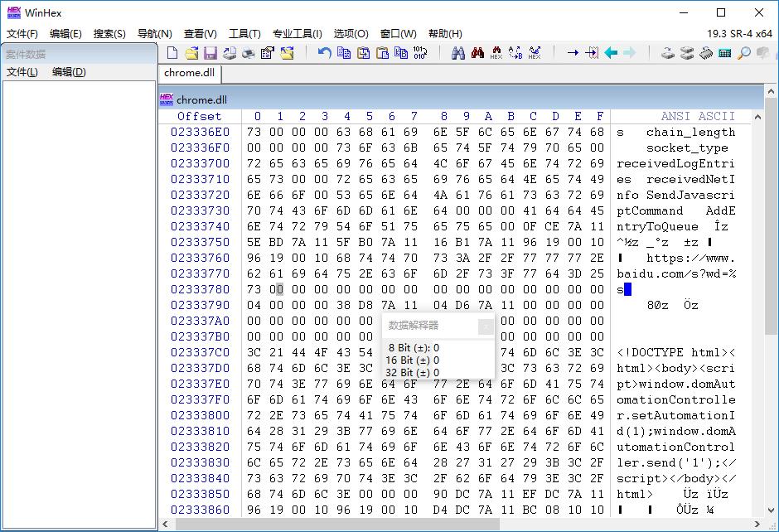
Task: Click the Forward navigation light arrow
Action: 630,53
